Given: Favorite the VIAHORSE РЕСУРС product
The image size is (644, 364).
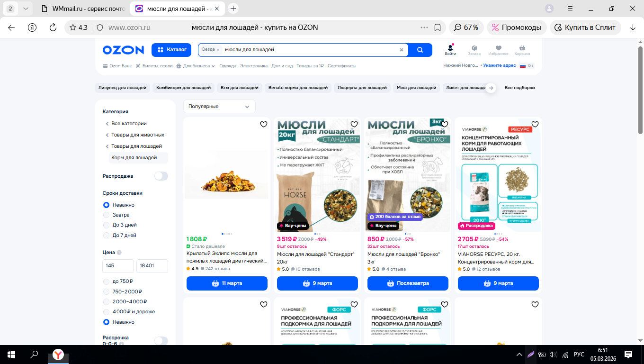Looking at the screenshot, I should [x=535, y=124].
